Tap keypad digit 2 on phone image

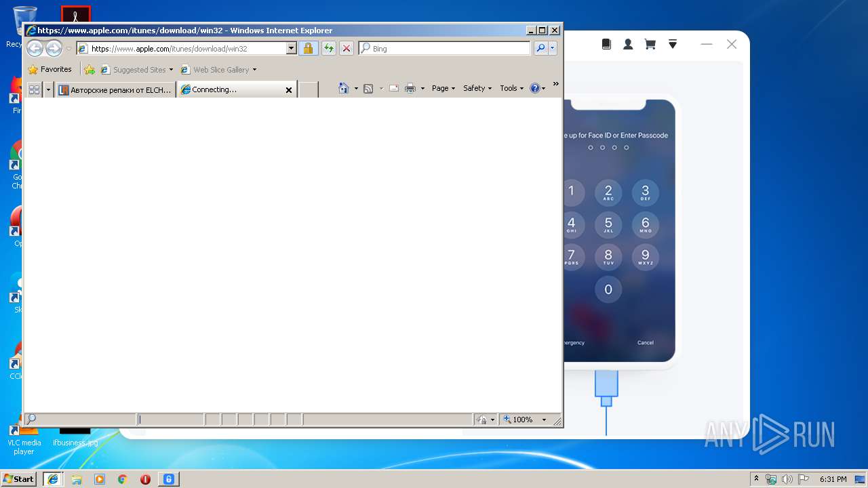coord(608,192)
